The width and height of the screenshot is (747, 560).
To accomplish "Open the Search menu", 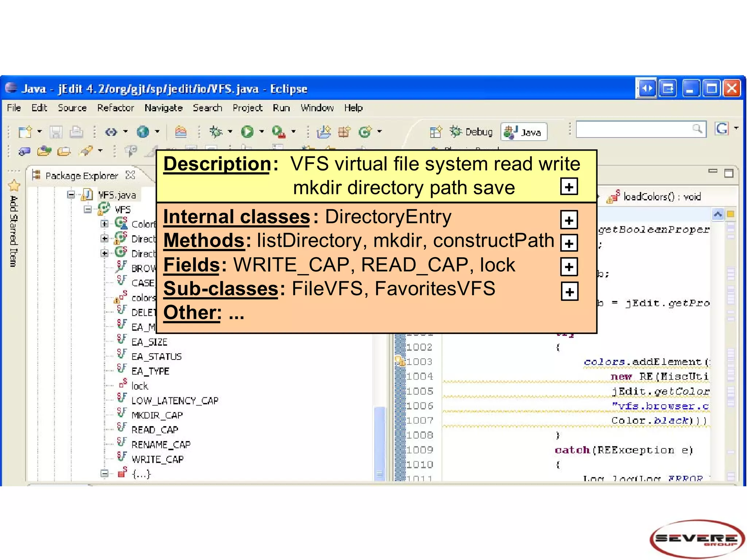I will tap(208, 108).
